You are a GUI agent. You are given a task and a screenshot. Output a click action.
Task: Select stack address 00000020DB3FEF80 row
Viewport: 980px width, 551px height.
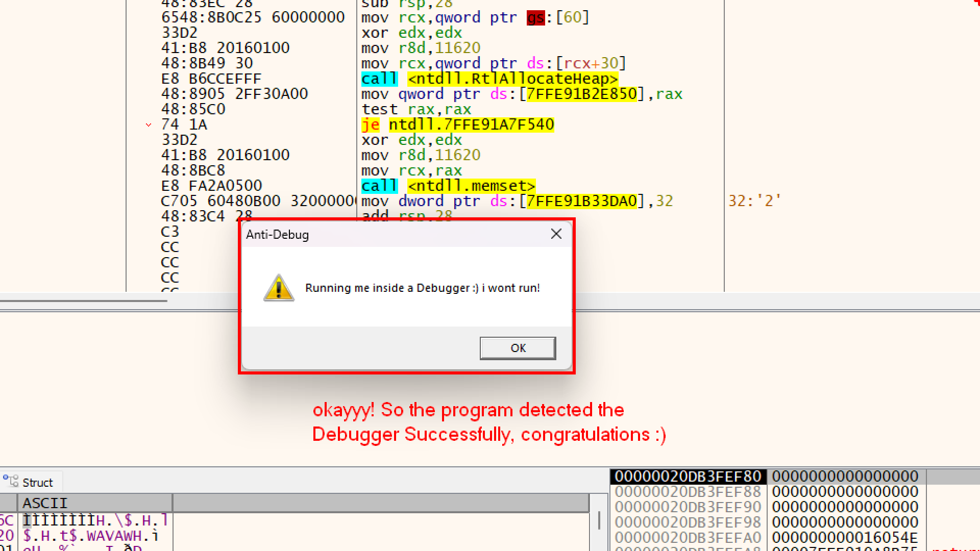(x=688, y=477)
